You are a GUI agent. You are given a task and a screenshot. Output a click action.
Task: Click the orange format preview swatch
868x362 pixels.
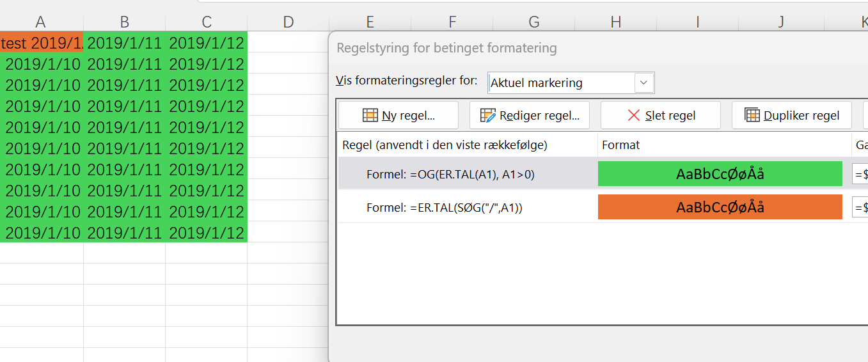point(720,207)
